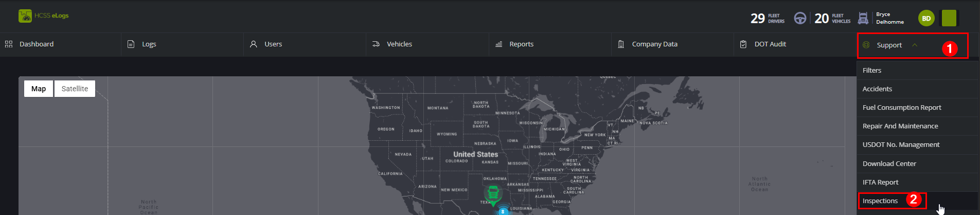
Task: Click the green square next to avatar
Action: 949,18
